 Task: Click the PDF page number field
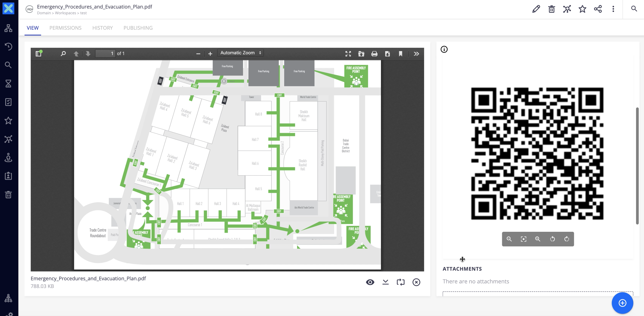tap(105, 54)
